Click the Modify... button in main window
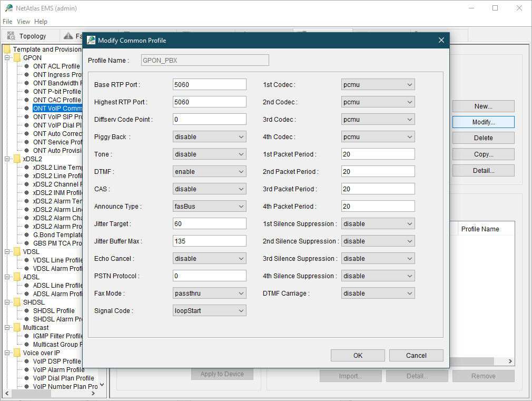This screenshot has width=532, height=401. coord(483,122)
